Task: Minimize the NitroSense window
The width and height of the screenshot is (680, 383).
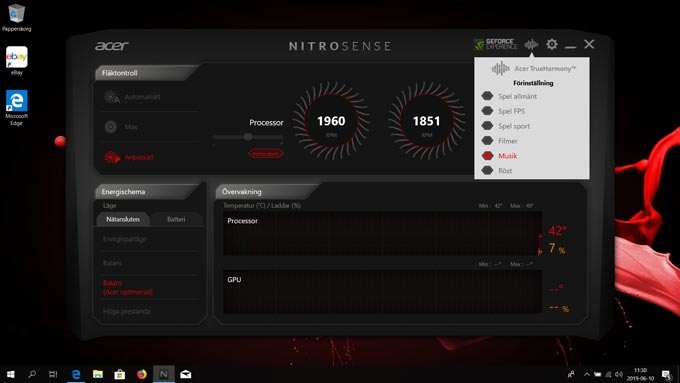Action: click(x=571, y=46)
